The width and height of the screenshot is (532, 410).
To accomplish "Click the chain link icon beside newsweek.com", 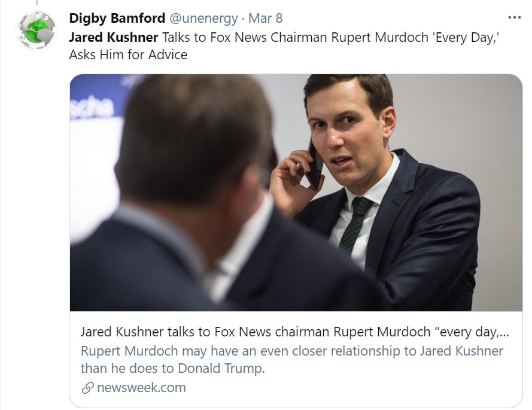I will pos(87,388).
